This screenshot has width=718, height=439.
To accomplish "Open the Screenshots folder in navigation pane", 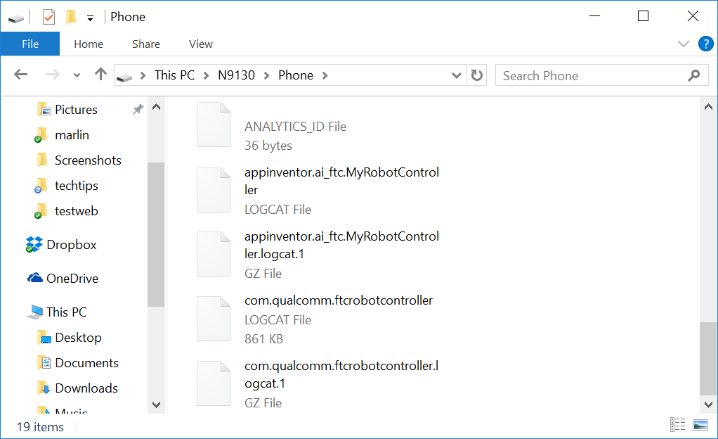I will point(88,160).
